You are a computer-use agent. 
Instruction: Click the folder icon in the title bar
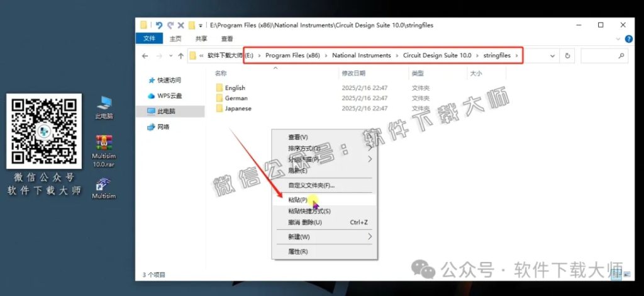pyautogui.click(x=143, y=25)
